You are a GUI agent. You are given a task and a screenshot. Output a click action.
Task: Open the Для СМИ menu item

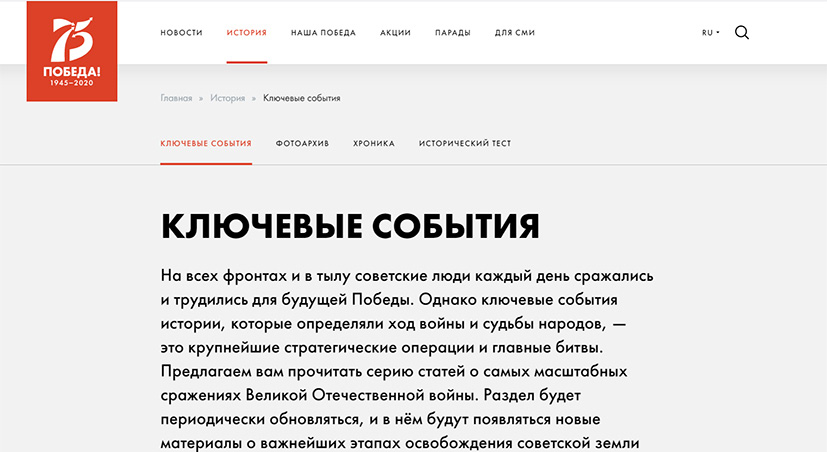[515, 33]
